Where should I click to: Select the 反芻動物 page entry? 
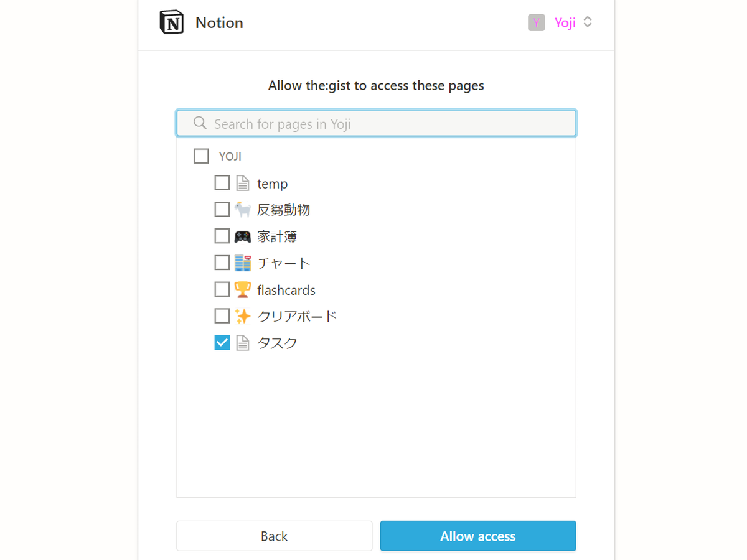283,210
